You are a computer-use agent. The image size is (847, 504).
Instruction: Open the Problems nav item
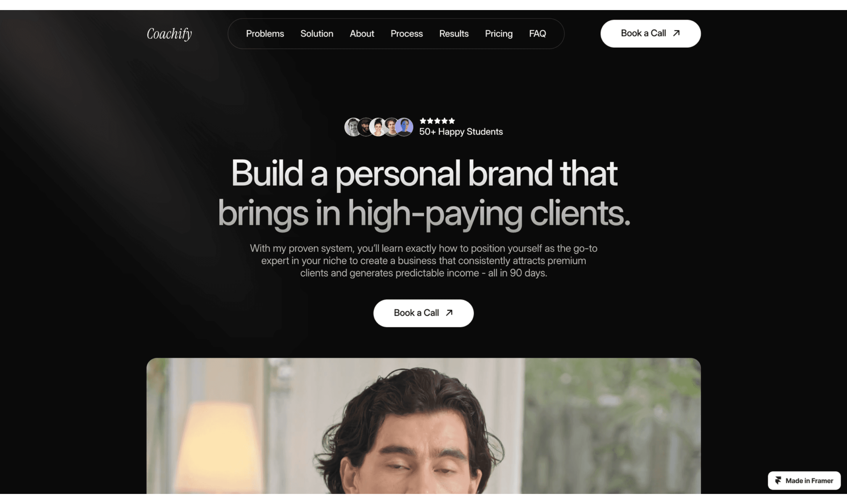[x=265, y=34]
